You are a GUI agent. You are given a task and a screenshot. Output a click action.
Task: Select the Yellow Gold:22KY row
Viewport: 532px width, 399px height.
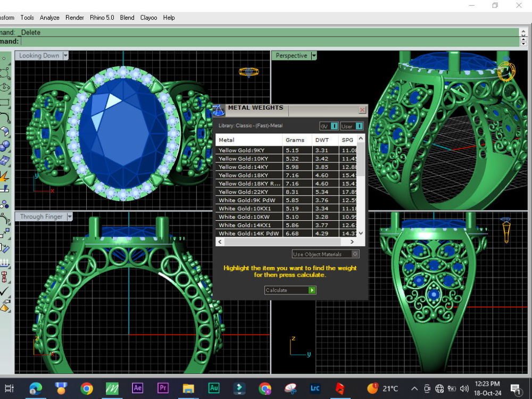[286, 192]
